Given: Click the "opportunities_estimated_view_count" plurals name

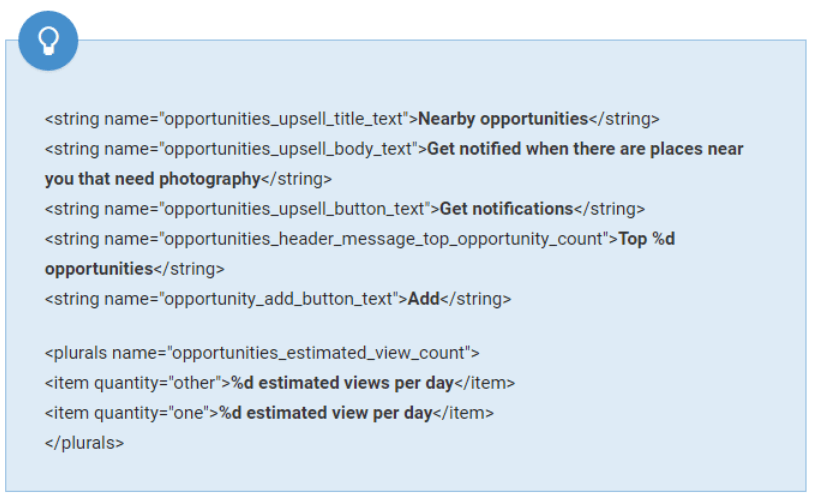Looking at the screenshot, I should tap(319, 353).
